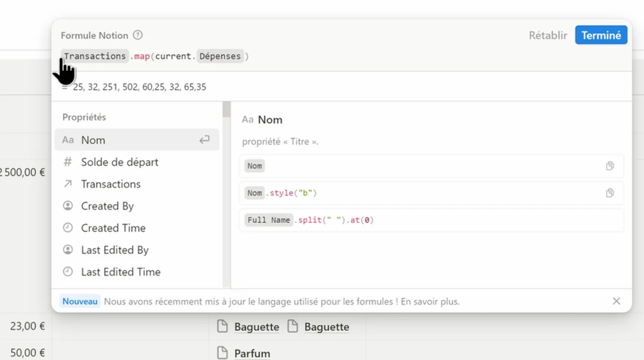Click the person icon of Created By
The width and height of the screenshot is (644, 360).
68,206
